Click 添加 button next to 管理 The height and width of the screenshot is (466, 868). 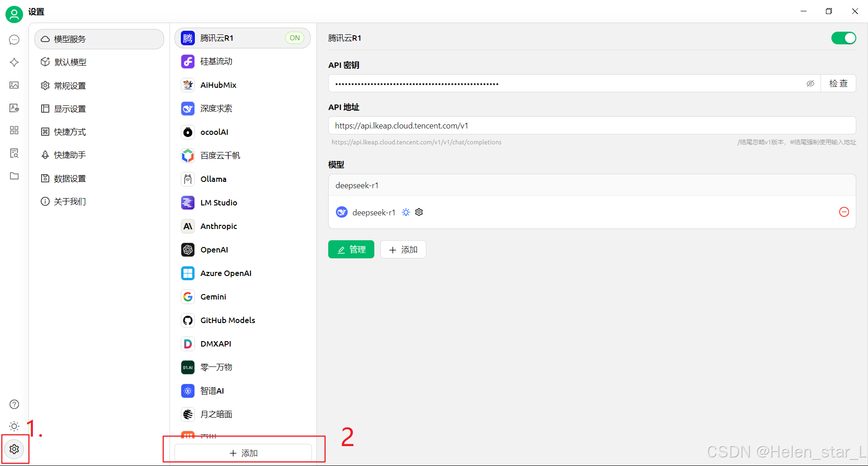pyautogui.click(x=403, y=249)
